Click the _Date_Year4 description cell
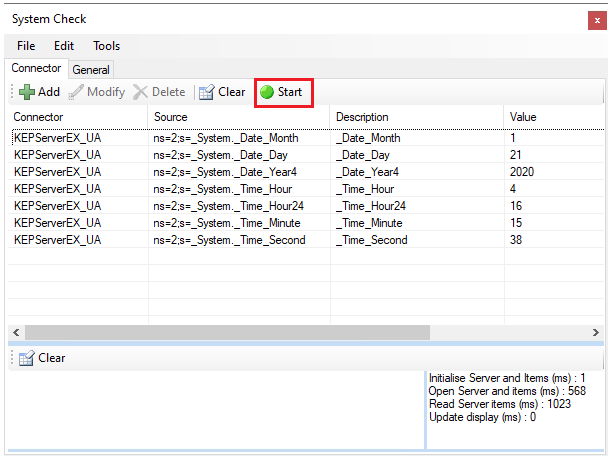 [x=417, y=172]
